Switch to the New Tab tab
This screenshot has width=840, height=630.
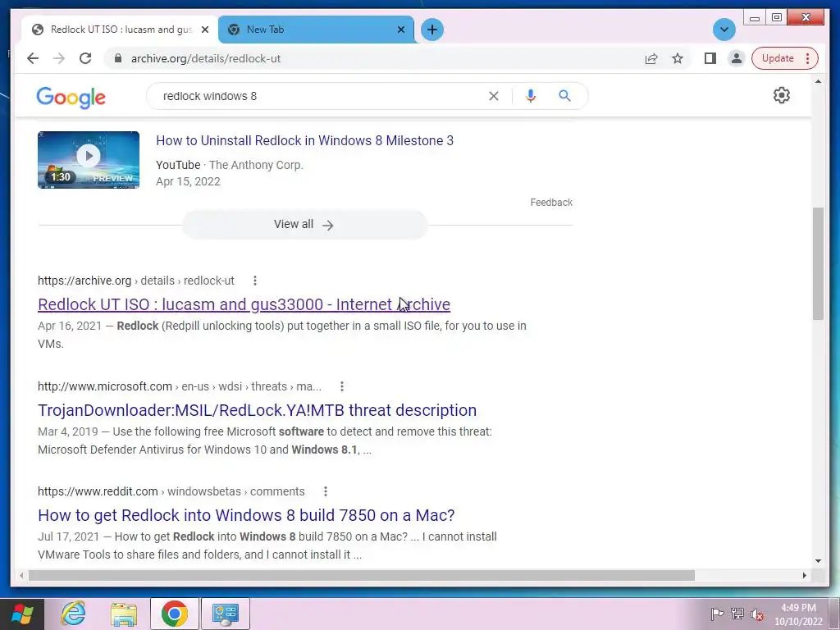317,30
